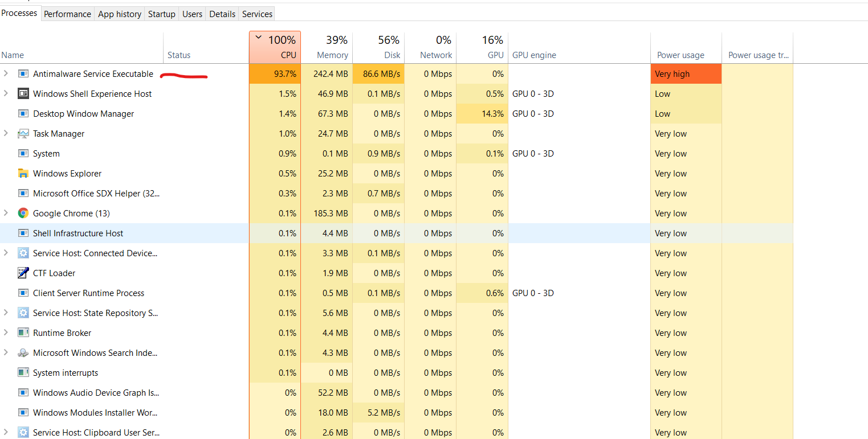Click the Microsoft Windows Search Indexer icon

(23, 353)
